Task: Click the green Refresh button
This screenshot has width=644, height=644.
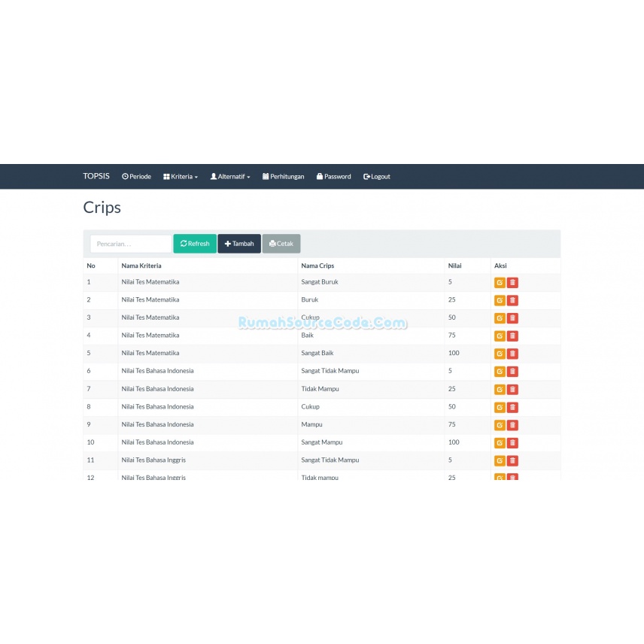Action: point(195,244)
